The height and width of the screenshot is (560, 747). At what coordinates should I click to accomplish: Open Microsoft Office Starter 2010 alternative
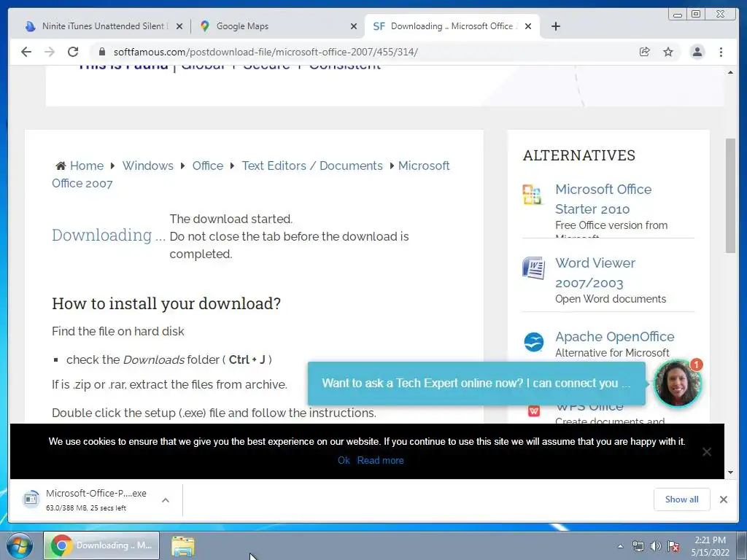click(603, 199)
